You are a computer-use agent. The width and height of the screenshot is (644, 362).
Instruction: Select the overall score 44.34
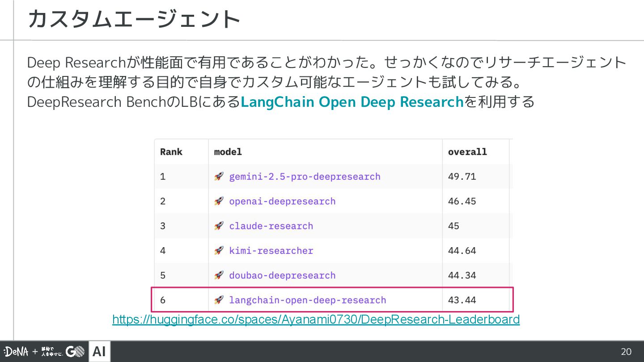[462, 275]
